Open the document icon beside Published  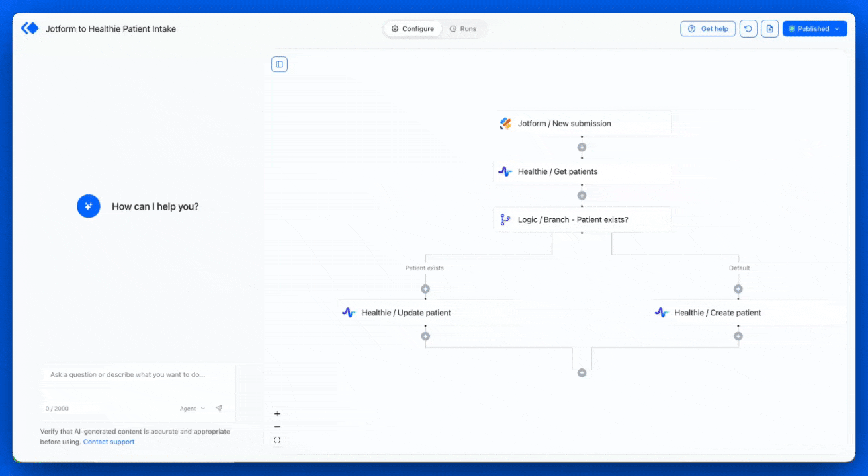tap(769, 29)
